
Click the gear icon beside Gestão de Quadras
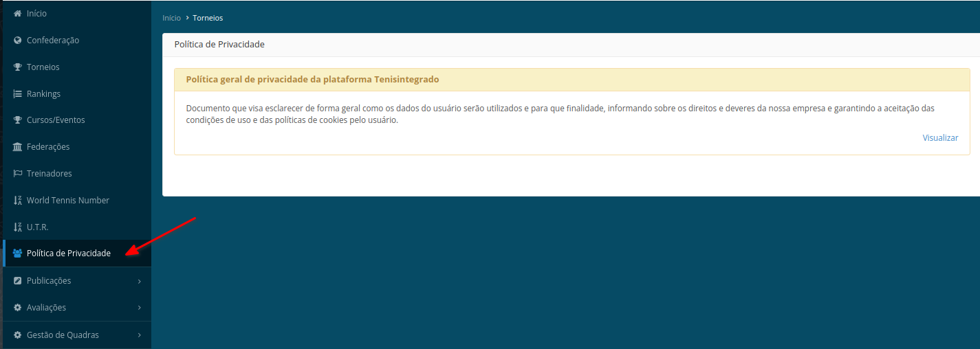click(18, 335)
